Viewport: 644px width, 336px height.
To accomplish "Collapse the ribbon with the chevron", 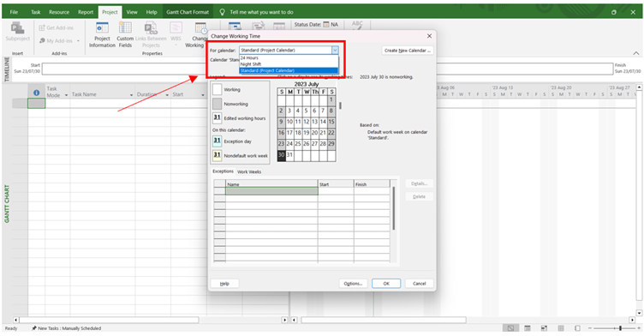I will (x=636, y=53).
